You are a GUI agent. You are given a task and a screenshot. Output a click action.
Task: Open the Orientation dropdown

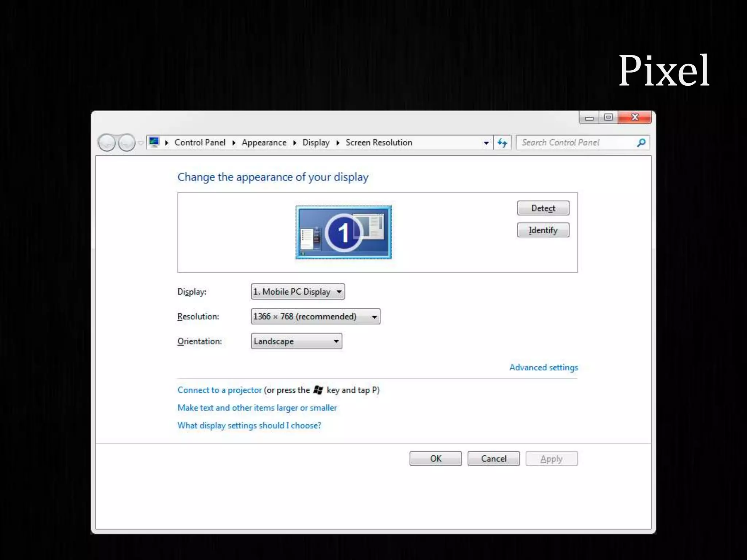point(296,341)
